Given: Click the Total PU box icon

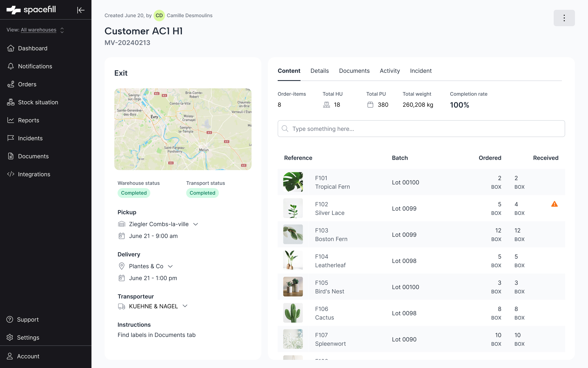Looking at the screenshot, I should click(370, 105).
